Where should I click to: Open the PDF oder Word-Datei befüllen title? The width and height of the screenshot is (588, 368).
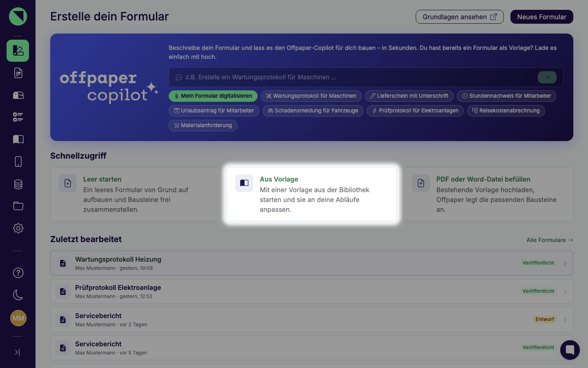point(483,179)
